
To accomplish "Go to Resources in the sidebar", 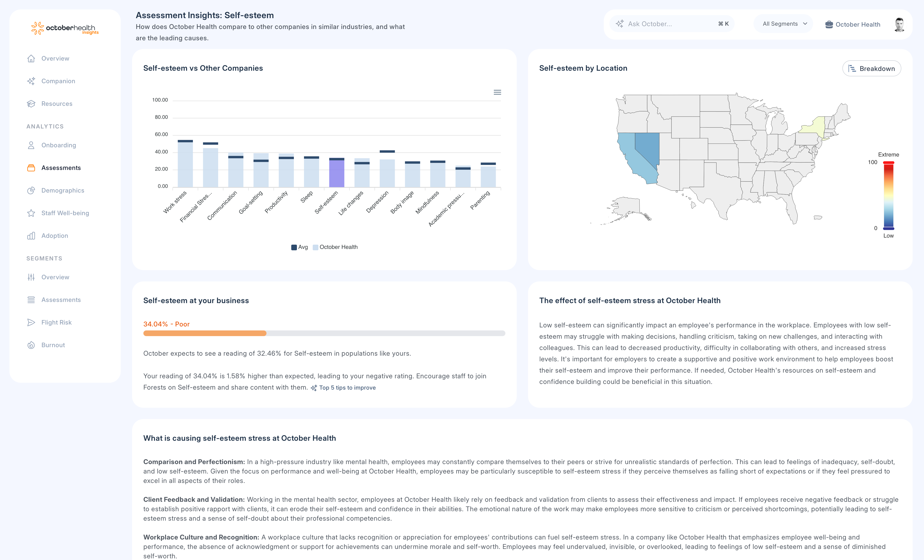I will click(57, 104).
